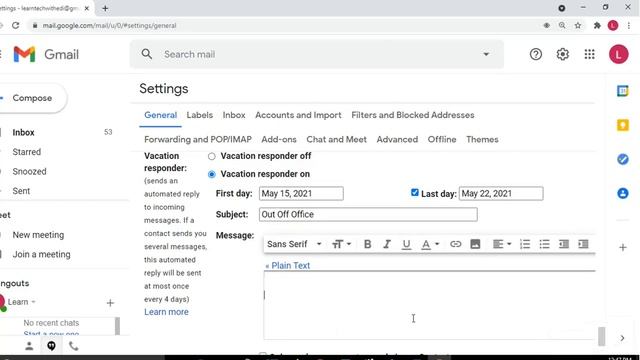
Task: Show Hangouts contacts tab
Action: coord(29,346)
